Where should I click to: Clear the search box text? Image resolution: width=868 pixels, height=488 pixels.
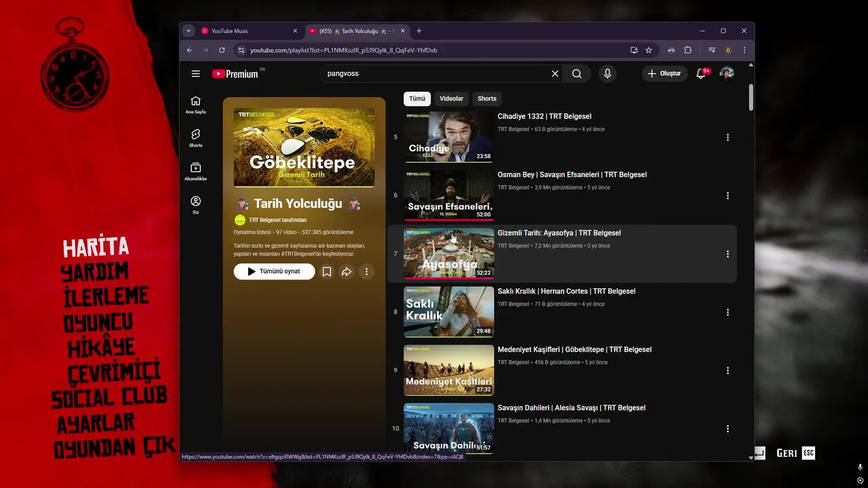coord(555,74)
